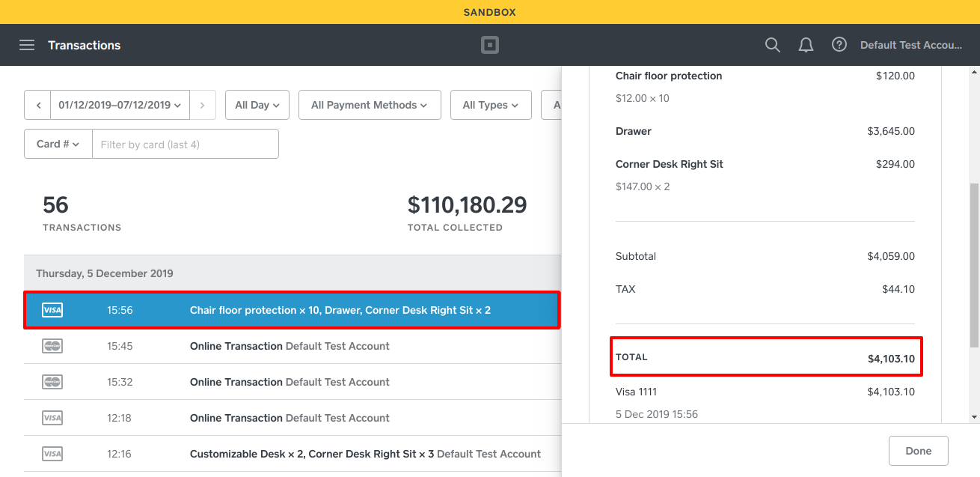
Task: Open the notifications bell
Action: (x=806, y=45)
